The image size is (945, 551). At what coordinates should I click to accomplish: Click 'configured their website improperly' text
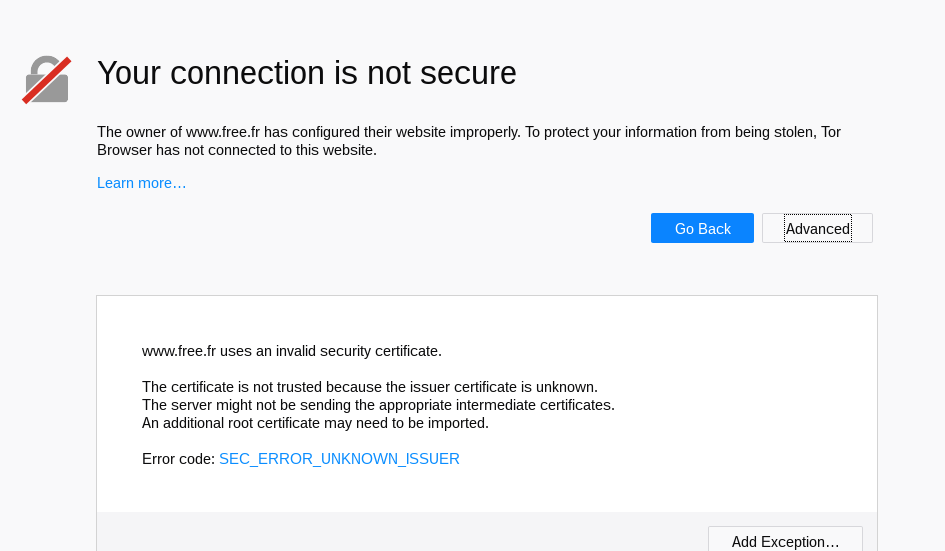coord(406,132)
